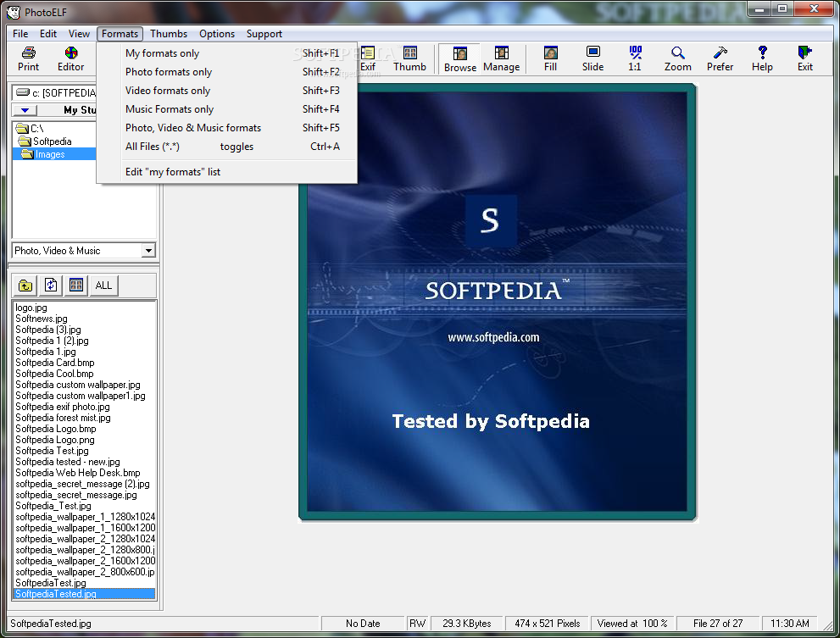Screen dimensions: 840x638
Task: Start the Slide show
Action: tap(592, 58)
